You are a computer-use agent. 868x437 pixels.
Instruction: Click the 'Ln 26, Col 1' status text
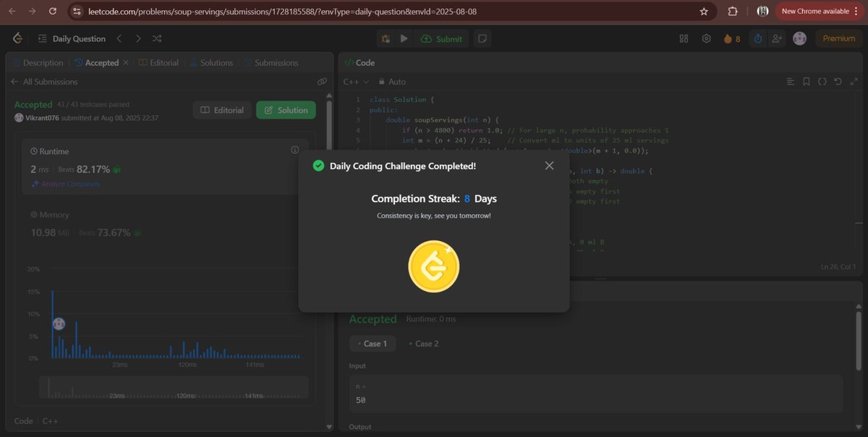tap(838, 267)
